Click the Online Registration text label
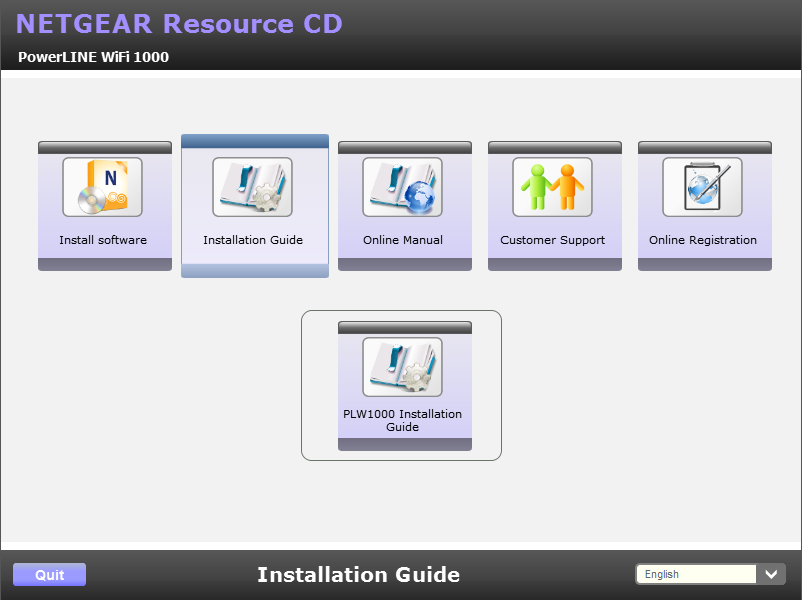This screenshot has width=802, height=600. (703, 240)
